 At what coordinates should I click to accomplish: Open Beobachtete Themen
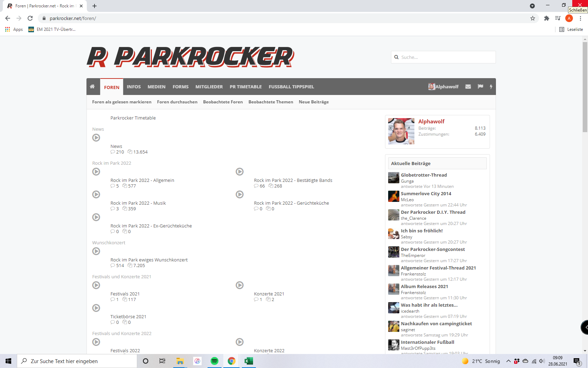(x=271, y=102)
